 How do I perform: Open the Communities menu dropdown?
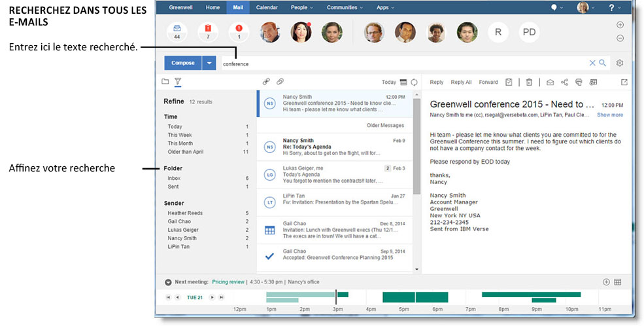tap(345, 7)
